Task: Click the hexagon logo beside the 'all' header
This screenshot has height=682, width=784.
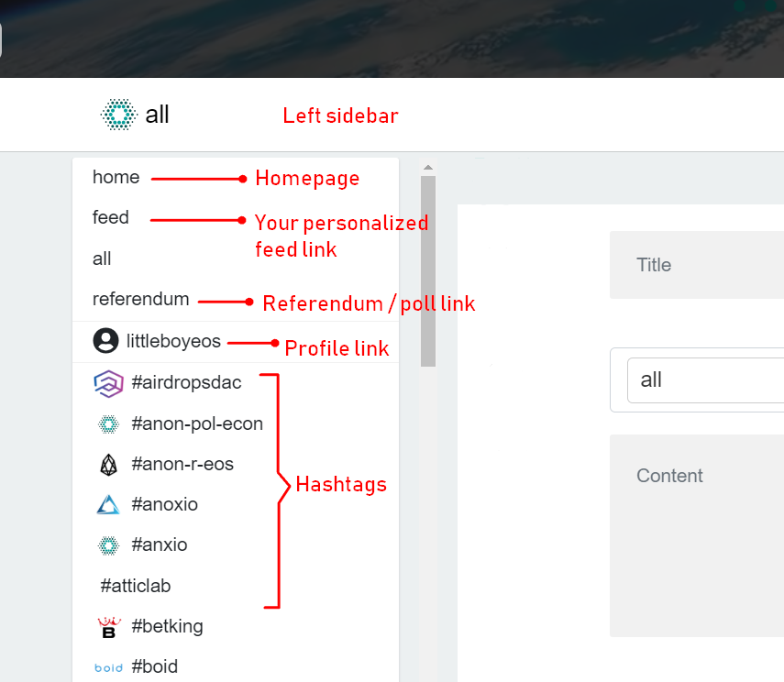Action: pos(119,115)
